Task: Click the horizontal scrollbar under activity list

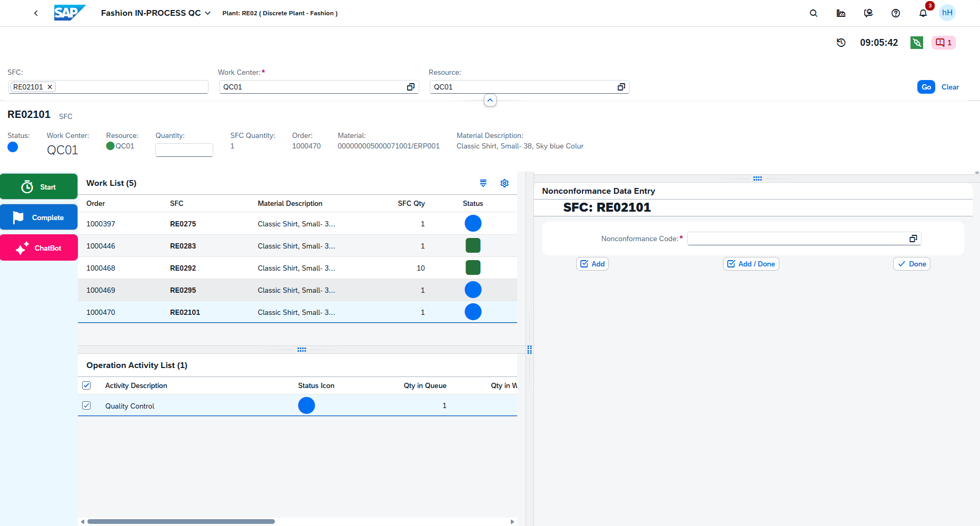Action: pyautogui.click(x=181, y=521)
